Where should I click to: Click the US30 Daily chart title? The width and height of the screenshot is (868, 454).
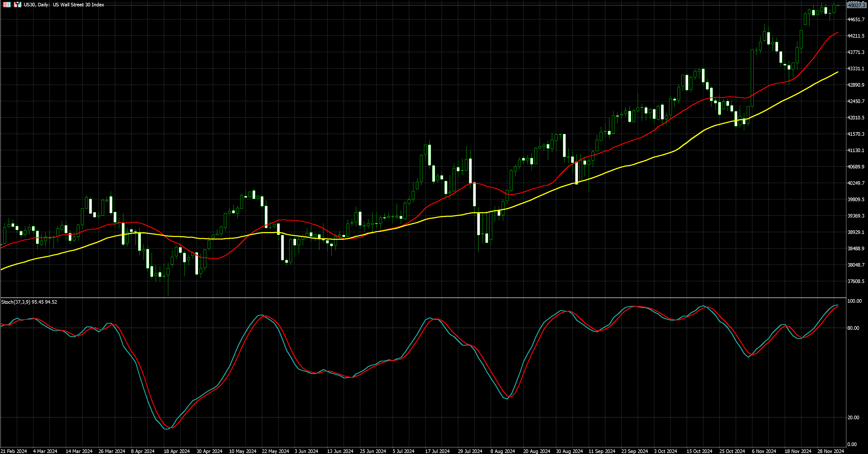64,5
